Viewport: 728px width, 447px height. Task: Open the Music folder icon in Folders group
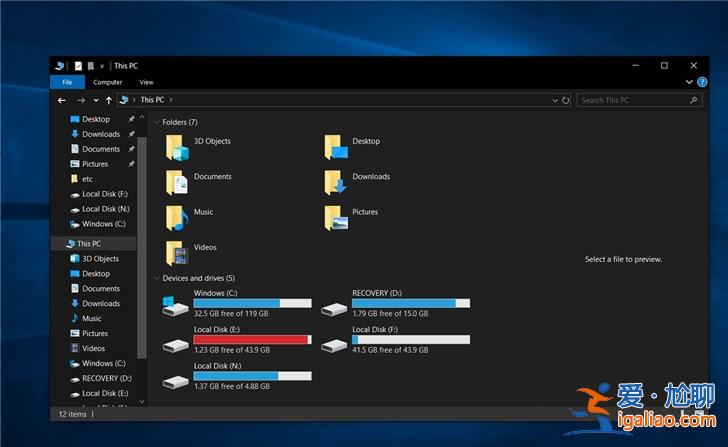177,217
